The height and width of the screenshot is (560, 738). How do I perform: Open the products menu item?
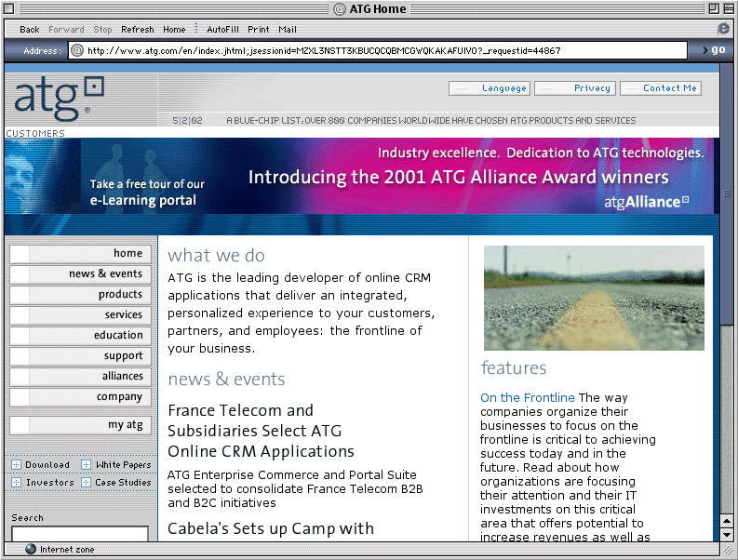click(80, 295)
